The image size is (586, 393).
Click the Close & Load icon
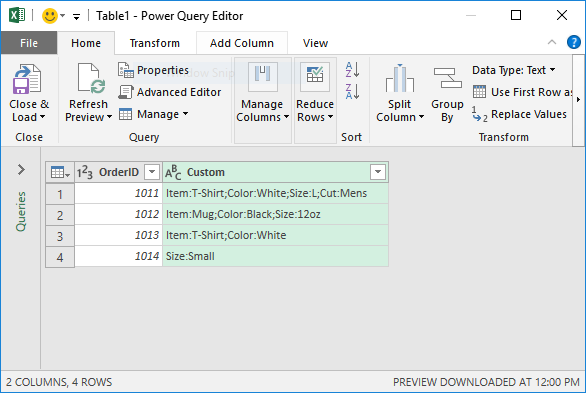[27, 79]
